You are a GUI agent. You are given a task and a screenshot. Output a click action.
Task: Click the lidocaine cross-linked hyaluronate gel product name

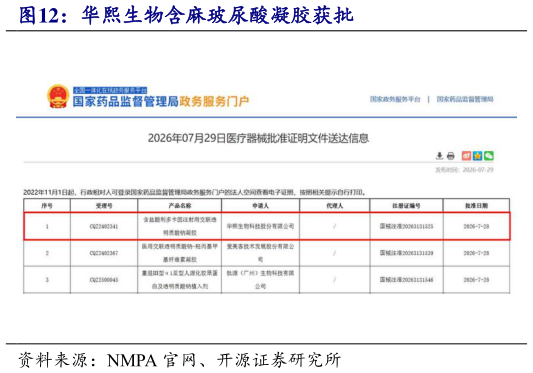[180, 226]
